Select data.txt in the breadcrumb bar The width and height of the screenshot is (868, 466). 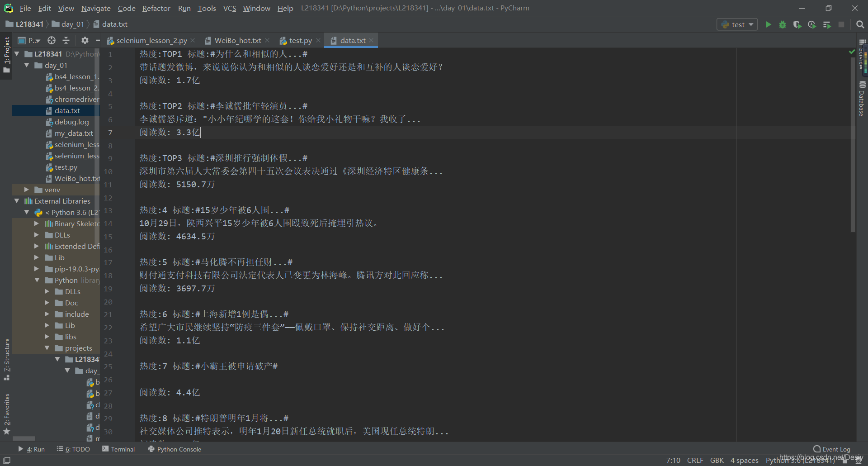pyautogui.click(x=114, y=24)
